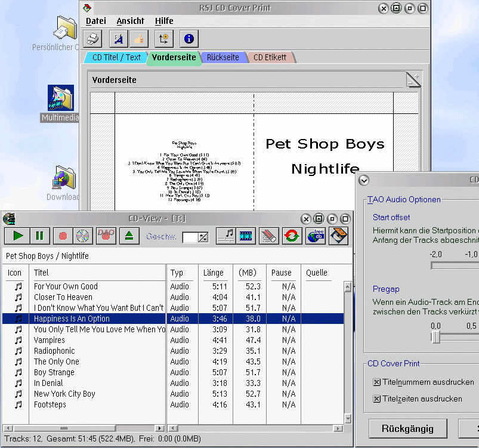Switch to the Rückseite tab
Screen dimensions: 479x448
coord(222,57)
